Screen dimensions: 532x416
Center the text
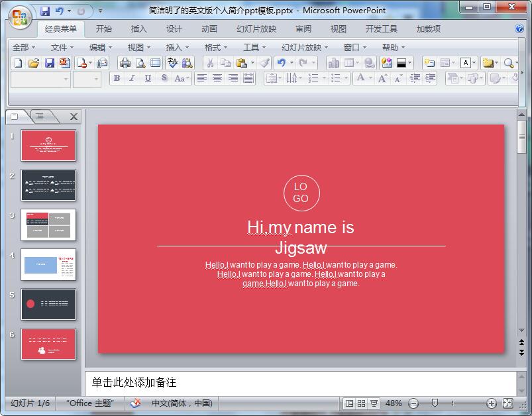[x=217, y=78]
